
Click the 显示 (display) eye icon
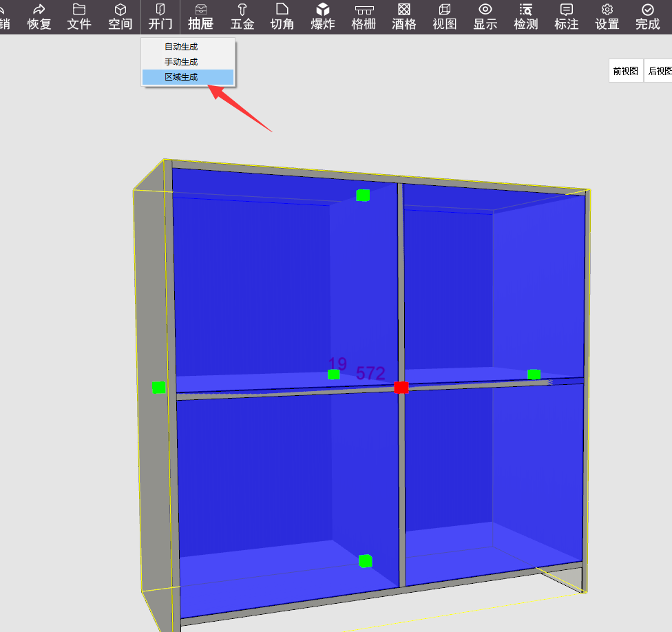tap(485, 17)
